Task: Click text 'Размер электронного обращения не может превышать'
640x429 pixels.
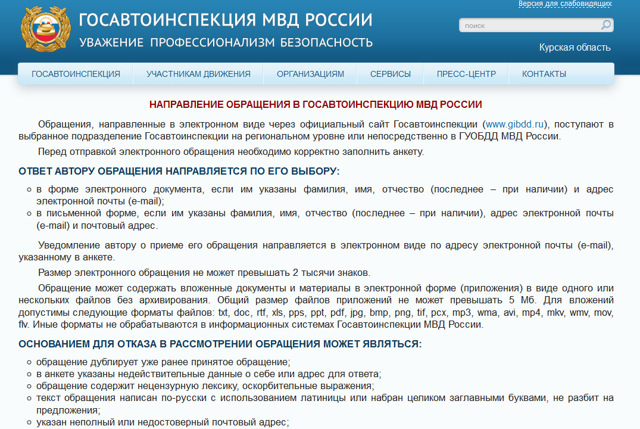Action: pyautogui.click(x=204, y=272)
